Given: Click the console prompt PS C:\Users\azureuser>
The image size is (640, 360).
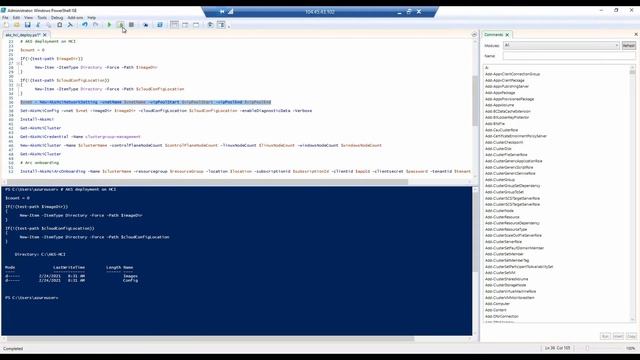Looking at the screenshot, I should click(x=31, y=298).
